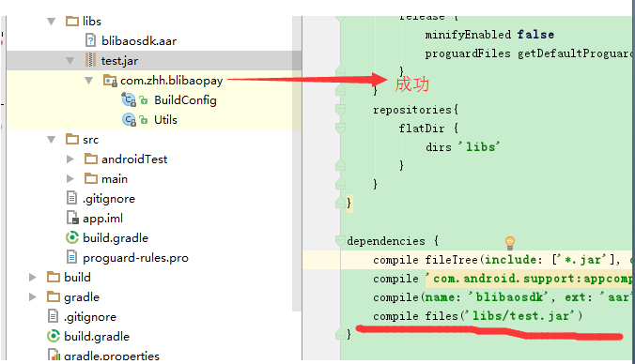Click the BuildConfig class icon

coord(129,99)
